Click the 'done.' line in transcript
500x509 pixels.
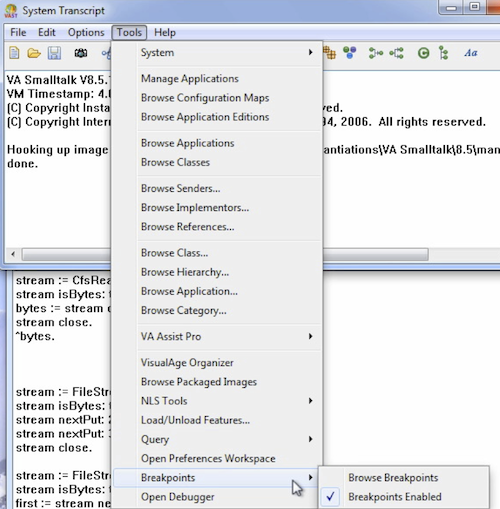click(23, 164)
